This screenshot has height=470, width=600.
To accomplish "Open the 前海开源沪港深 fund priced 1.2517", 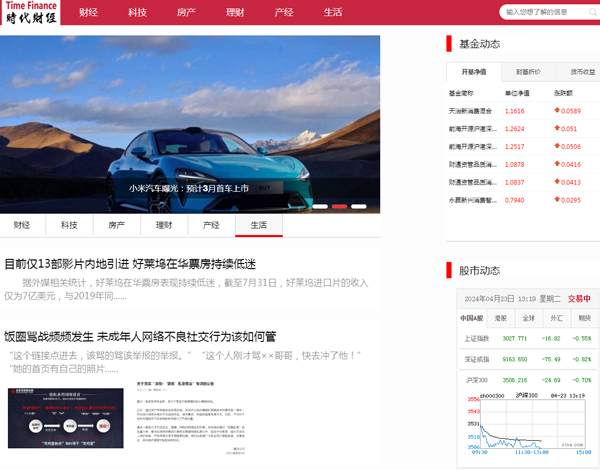I will click(x=473, y=147).
